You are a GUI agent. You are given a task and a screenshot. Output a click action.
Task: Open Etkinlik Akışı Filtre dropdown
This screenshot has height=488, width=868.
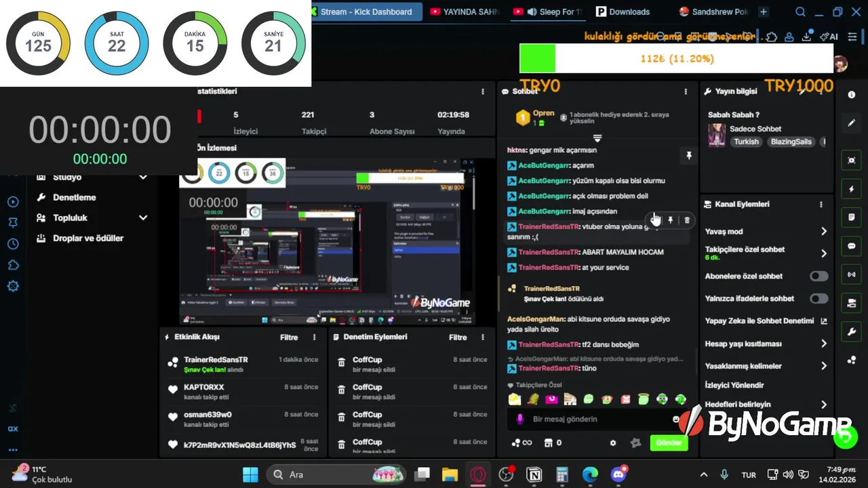[x=289, y=337]
